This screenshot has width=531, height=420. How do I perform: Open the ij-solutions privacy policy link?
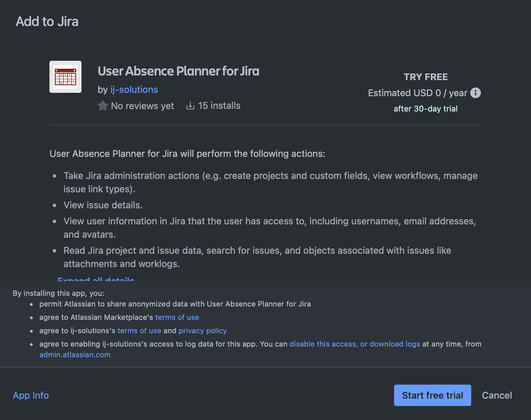coord(203,331)
